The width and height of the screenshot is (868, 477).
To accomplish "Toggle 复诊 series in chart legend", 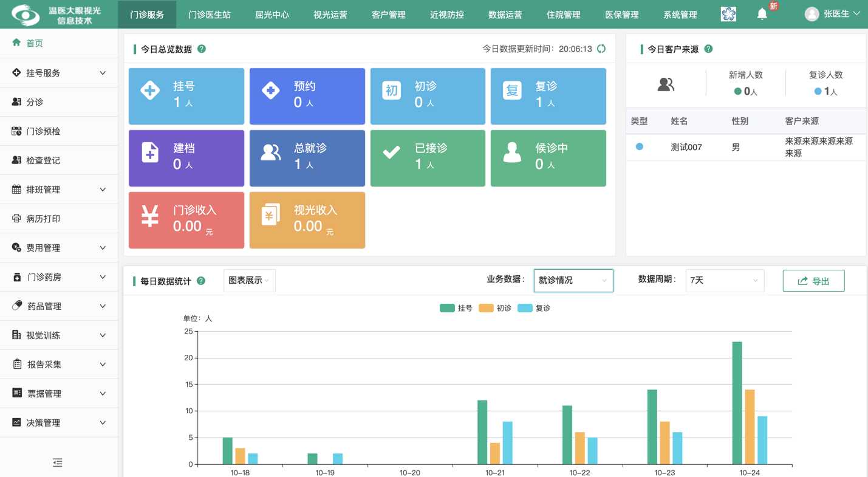I will point(534,308).
